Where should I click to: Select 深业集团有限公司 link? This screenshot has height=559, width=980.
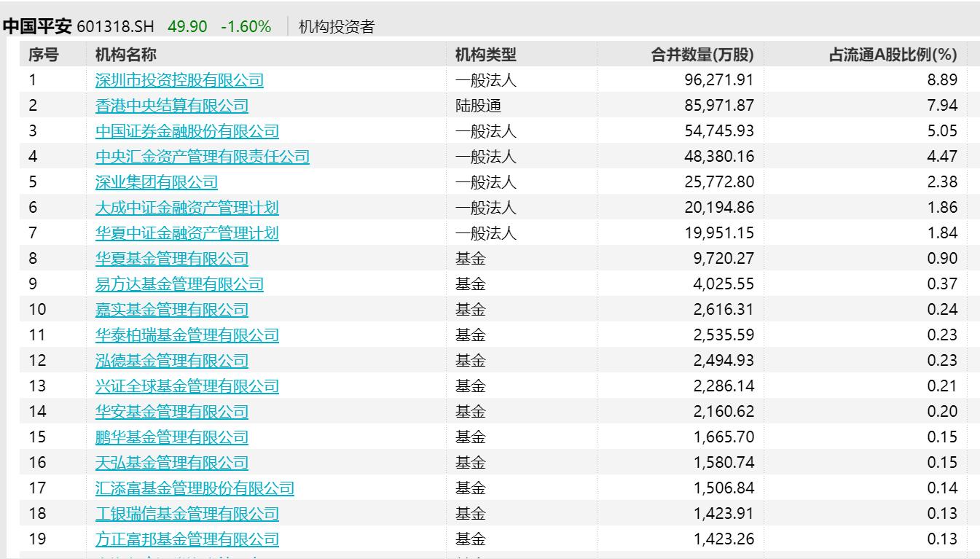[x=157, y=182]
